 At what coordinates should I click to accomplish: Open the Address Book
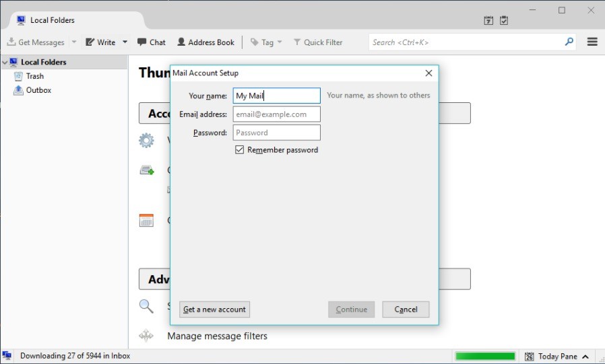(205, 42)
